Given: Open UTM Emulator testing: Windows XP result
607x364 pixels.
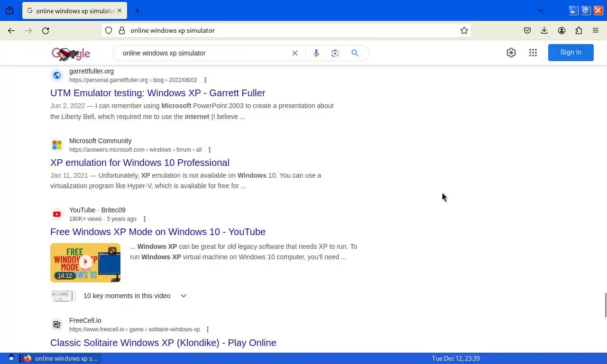Looking at the screenshot, I should tap(157, 93).
